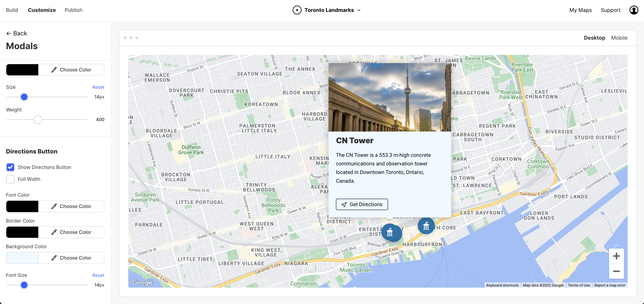Click the topmost black color swatch
Image resolution: width=644 pixels, height=304 pixels.
pyautogui.click(x=22, y=70)
